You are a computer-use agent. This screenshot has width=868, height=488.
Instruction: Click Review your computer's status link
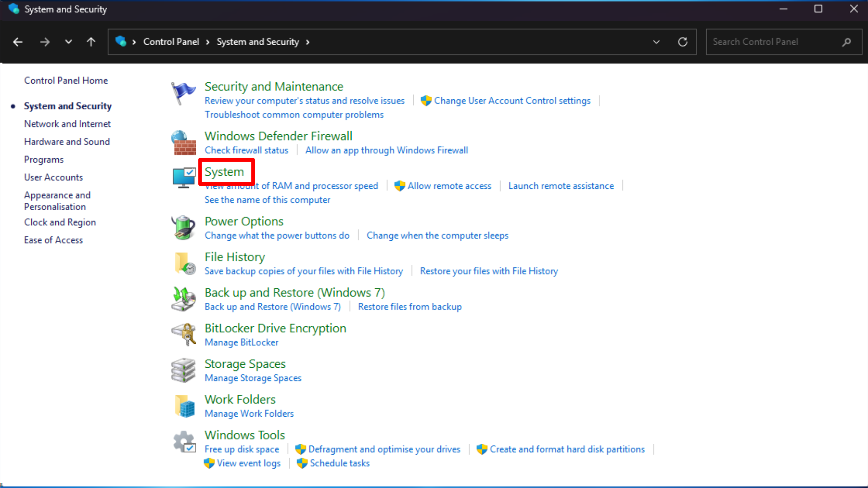coord(305,101)
